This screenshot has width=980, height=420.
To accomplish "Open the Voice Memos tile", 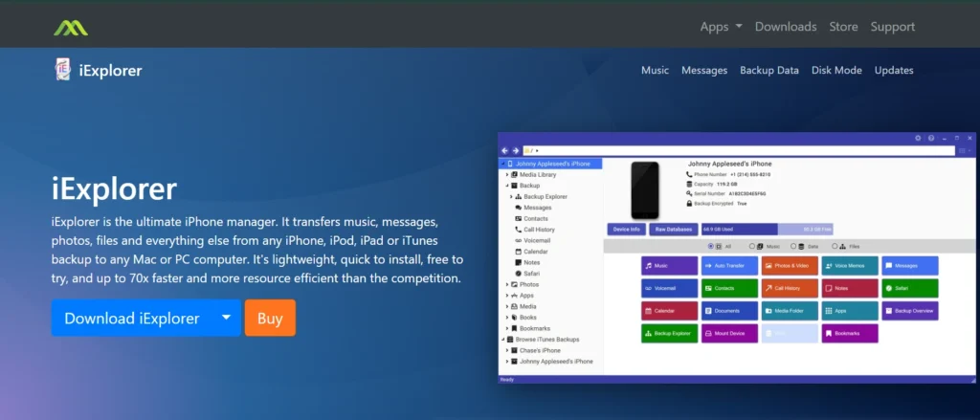I will 850,266.
